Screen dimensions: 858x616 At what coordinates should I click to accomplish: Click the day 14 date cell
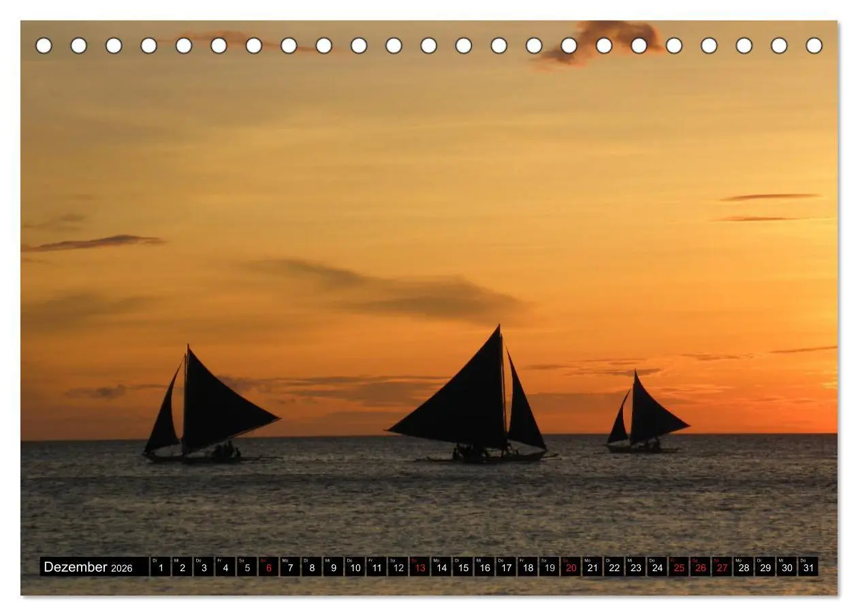click(x=441, y=566)
